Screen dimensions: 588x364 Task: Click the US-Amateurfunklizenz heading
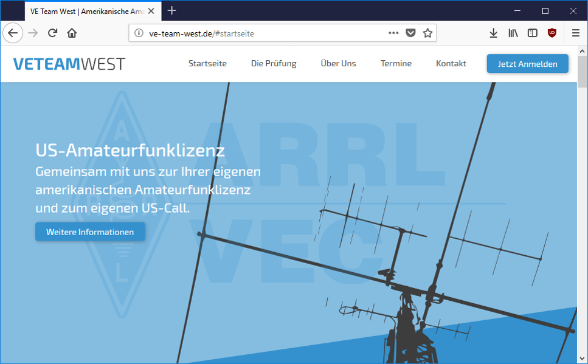(130, 150)
